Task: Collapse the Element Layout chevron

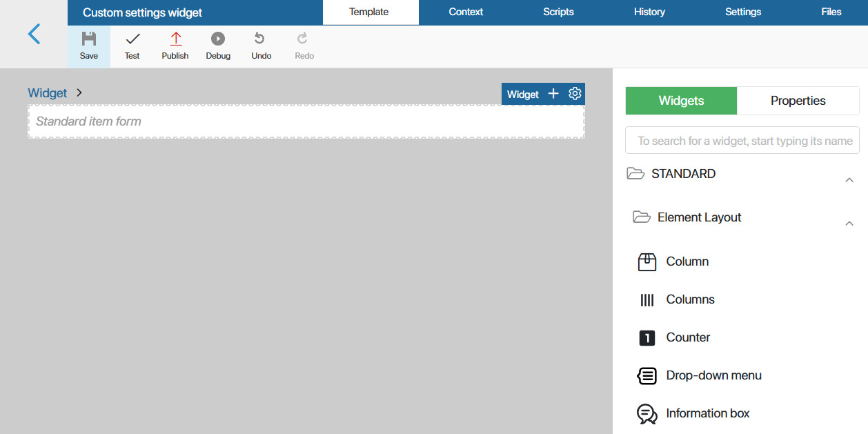Action: tap(849, 224)
